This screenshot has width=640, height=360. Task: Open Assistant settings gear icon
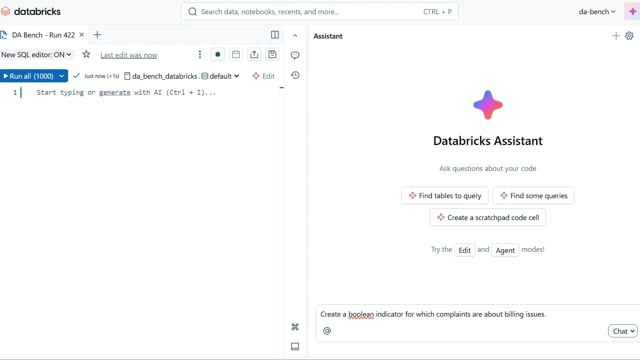coord(629,36)
